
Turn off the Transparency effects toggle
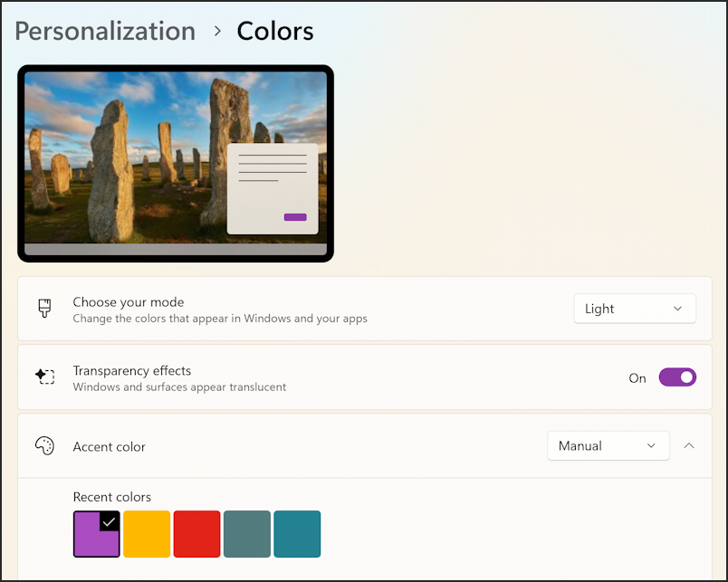click(x=677, y=377)
